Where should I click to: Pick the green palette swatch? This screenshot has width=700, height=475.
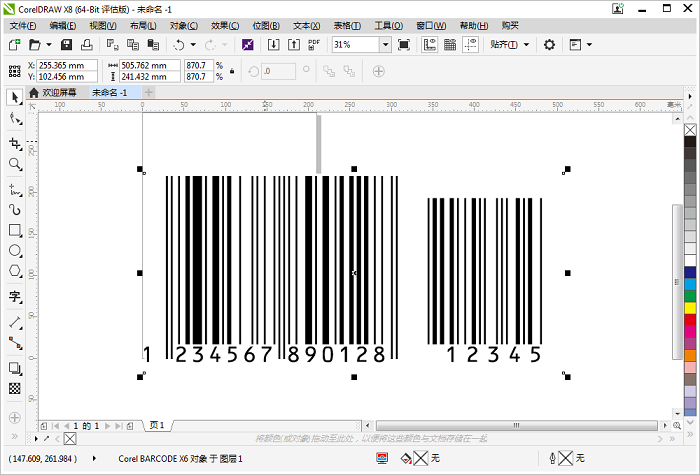tap(690, 296)
